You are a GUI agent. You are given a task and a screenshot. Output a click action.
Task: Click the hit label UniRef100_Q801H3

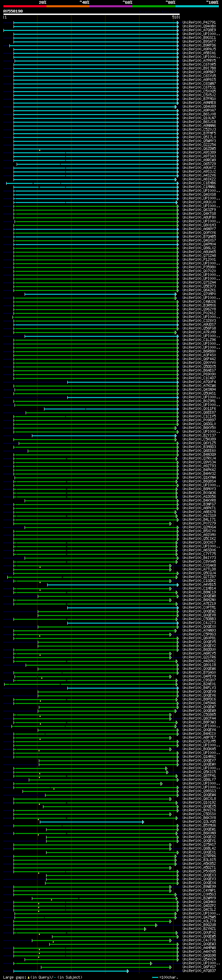(199, 225)
